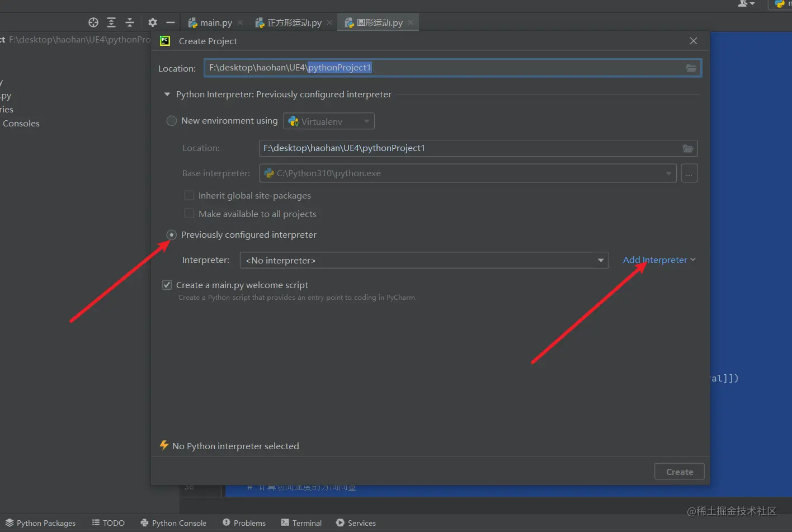Browse folder for new environment location

(688, 148)
